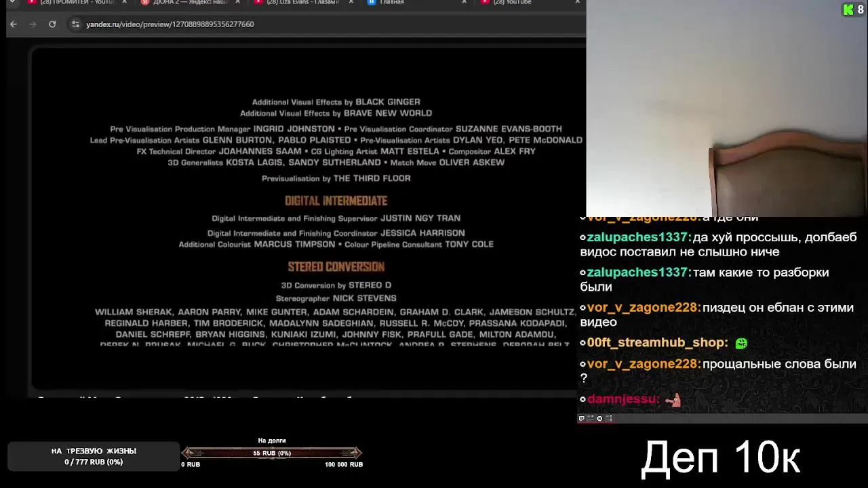Close the ПРОМИТЕЙ YouTube tab
Screen dimensions: 868x488
(124, 2)
